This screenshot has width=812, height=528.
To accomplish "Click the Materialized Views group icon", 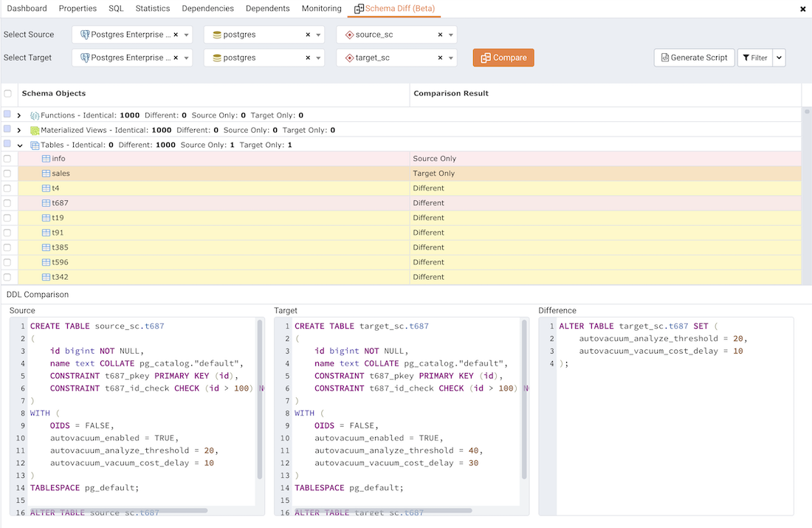I will (x=35, y=131).
